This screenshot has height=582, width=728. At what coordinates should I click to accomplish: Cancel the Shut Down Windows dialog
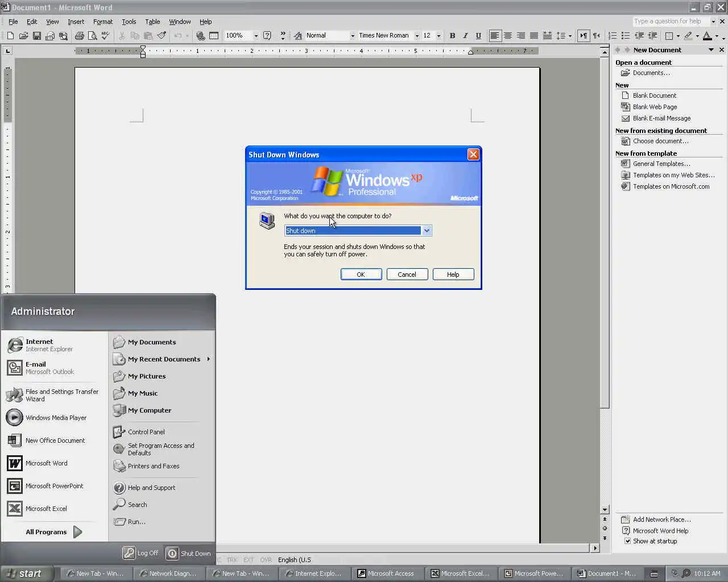(407, 275)
